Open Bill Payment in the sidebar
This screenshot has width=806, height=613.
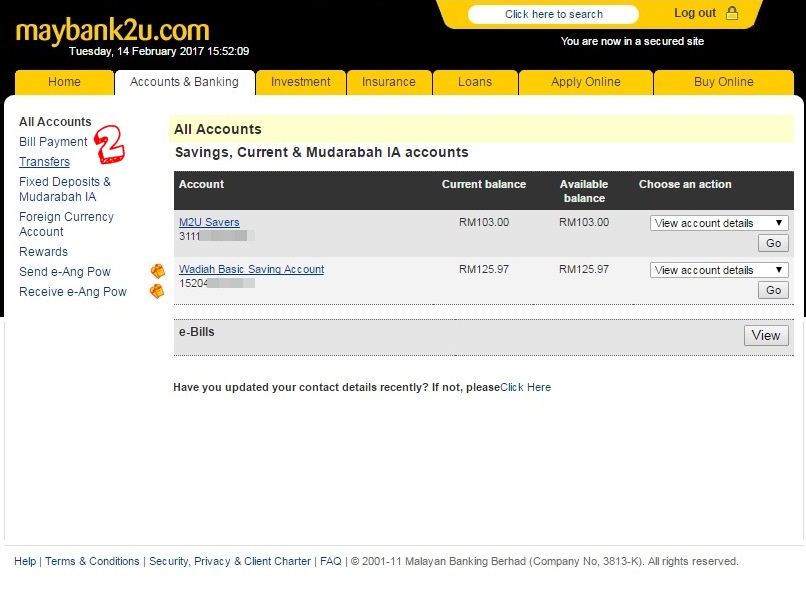pyautogui.click(x=53, y=142)
